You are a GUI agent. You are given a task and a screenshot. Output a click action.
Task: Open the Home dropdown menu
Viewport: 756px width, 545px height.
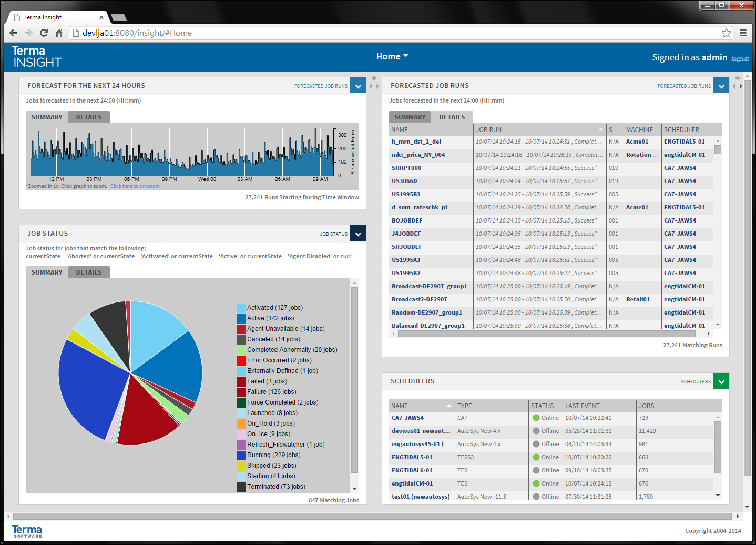coord(392,56)
